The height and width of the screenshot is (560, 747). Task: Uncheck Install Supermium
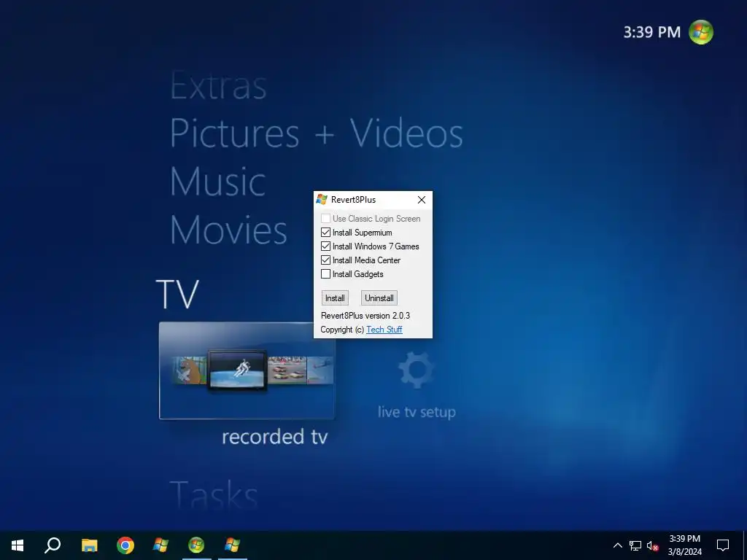325,233
